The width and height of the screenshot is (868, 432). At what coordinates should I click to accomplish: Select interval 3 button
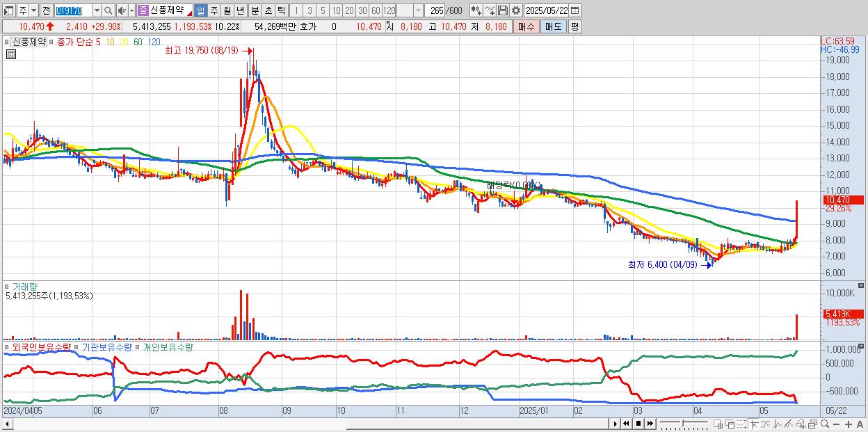(310, 10)
